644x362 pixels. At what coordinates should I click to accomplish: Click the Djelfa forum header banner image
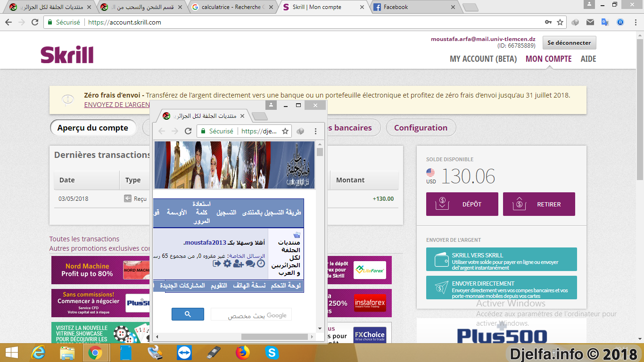pyautogui.click(x=234, y=165)
